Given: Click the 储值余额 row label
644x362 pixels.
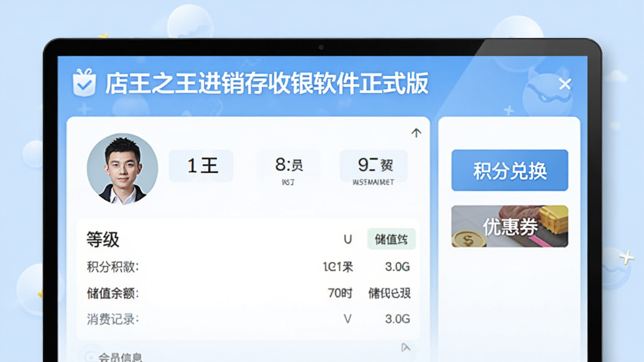Looking at the screenshot, I should tap(113, 293).
